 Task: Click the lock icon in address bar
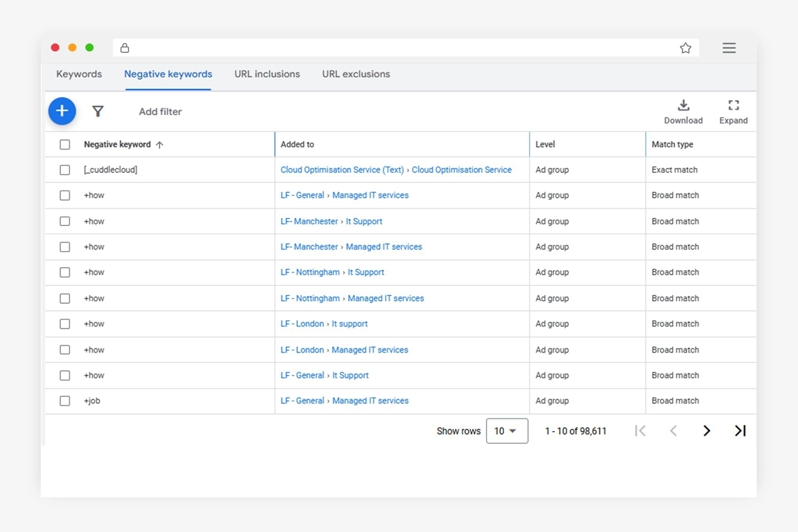click(x=125, y=48)
